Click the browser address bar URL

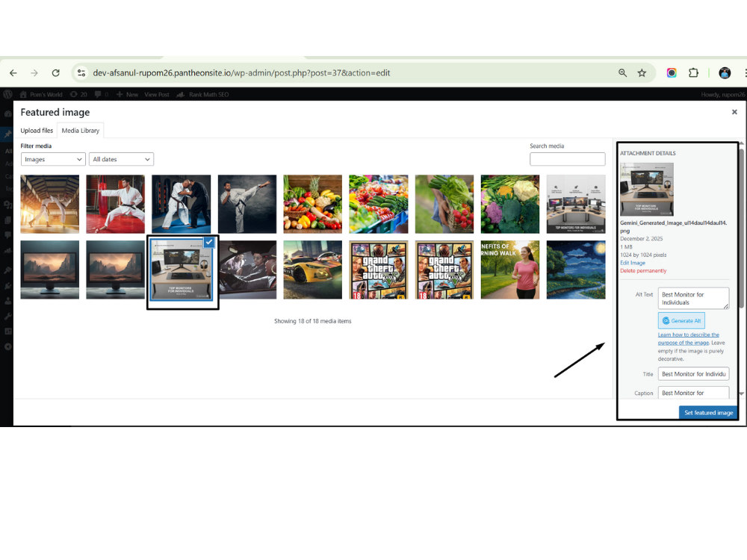[x=241, y=73]
